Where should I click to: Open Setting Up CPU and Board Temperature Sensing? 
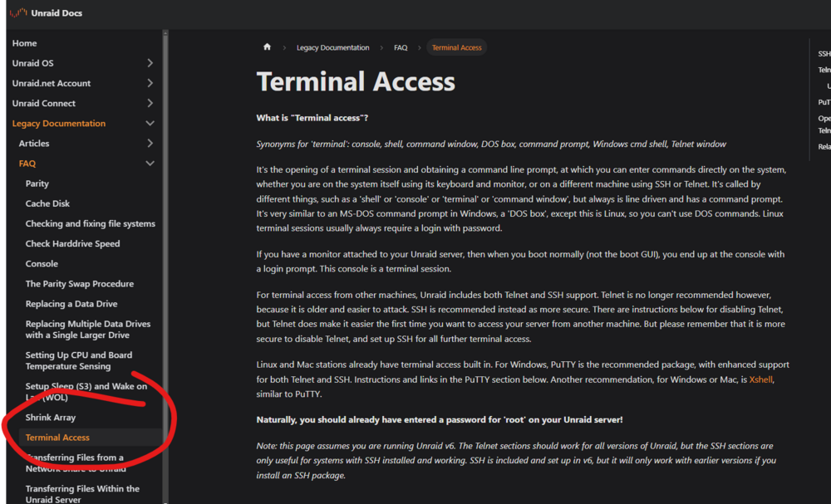79,360
